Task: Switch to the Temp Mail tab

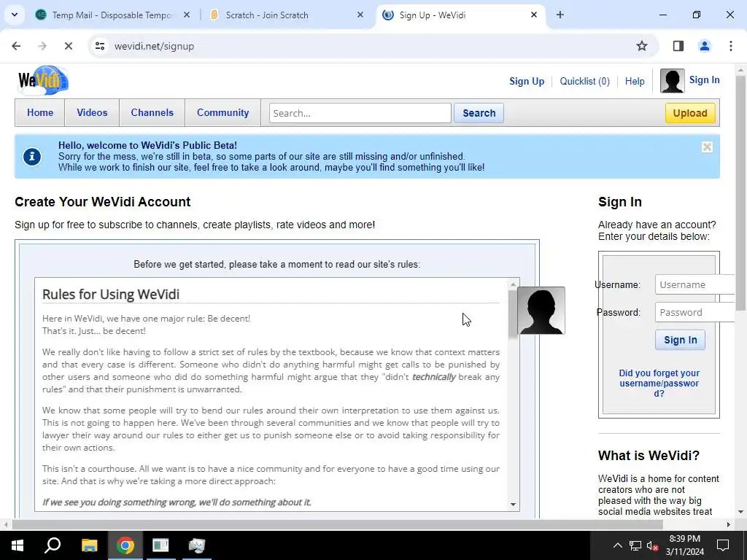Action: [x=113, y=15]
